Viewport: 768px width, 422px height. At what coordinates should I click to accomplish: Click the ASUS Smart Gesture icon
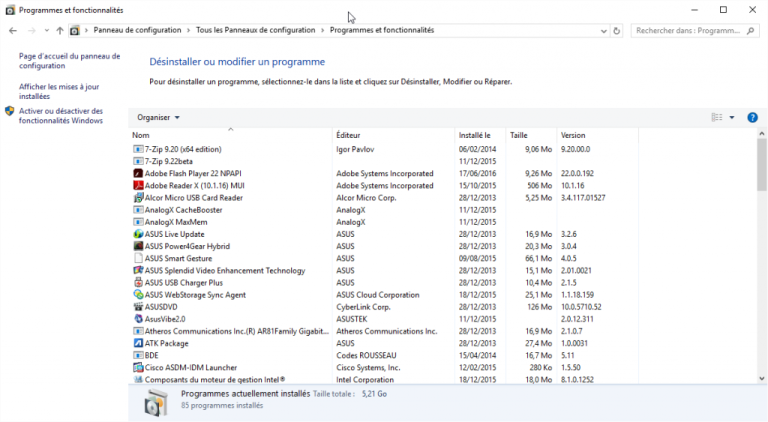click(138, 258)
